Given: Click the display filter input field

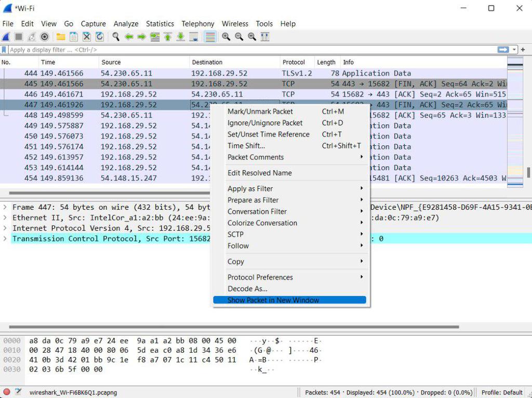Looking at the screenshot, I should tap(249, 50).
